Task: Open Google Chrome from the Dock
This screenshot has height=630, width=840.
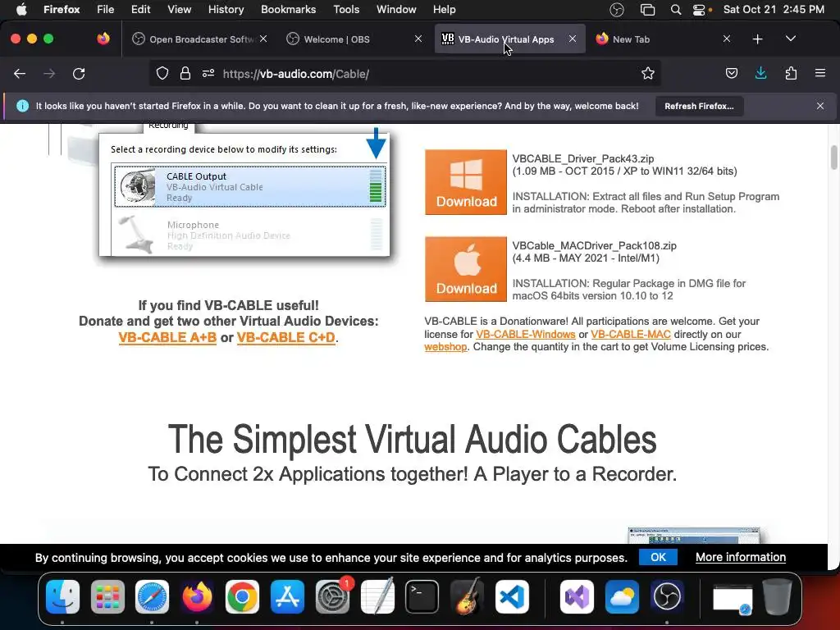Action: coord(242,597)
